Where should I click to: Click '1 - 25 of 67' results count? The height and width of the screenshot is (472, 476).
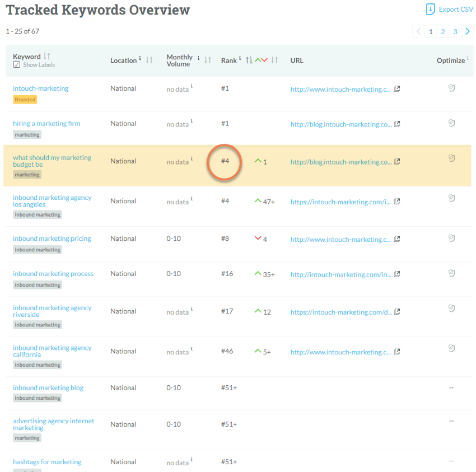(x=22, y=31)
